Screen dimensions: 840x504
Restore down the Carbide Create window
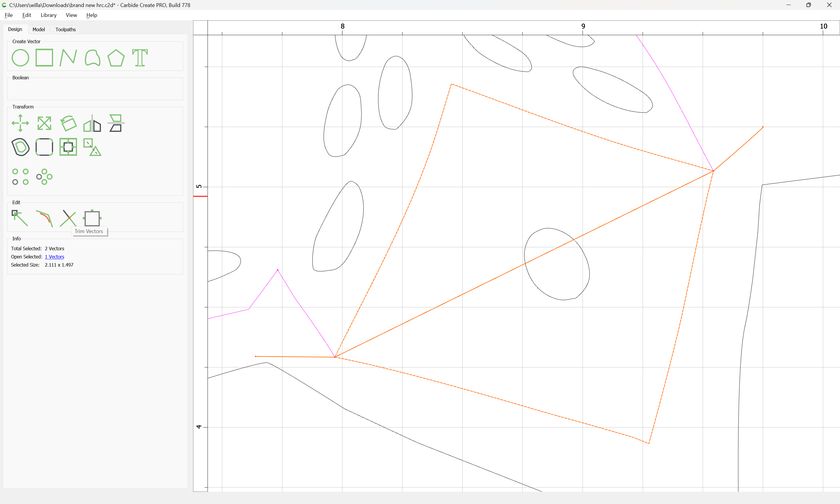click(808, 5)
